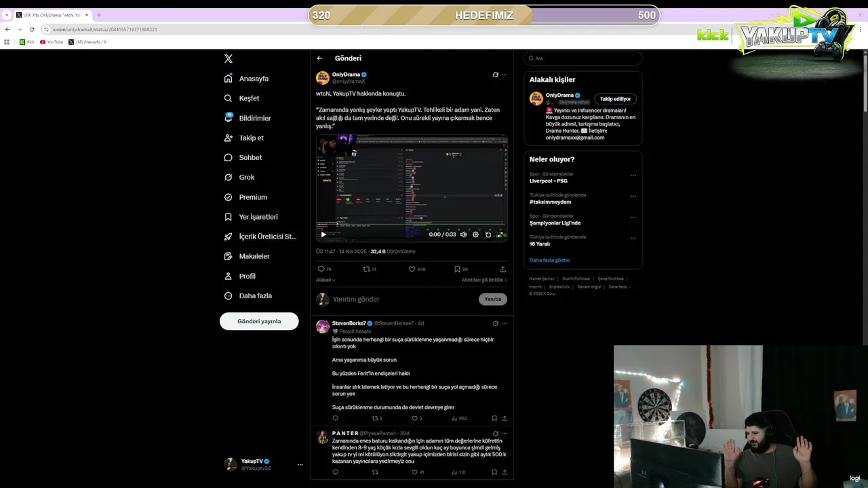Open Premium page
This screenshot has width=868, height=488.
245,197
